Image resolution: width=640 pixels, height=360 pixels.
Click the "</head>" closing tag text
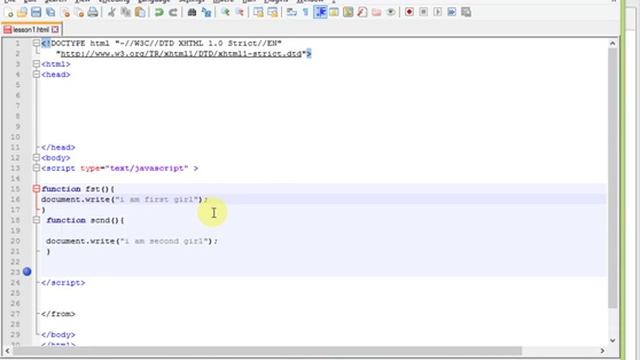(58, 147)
